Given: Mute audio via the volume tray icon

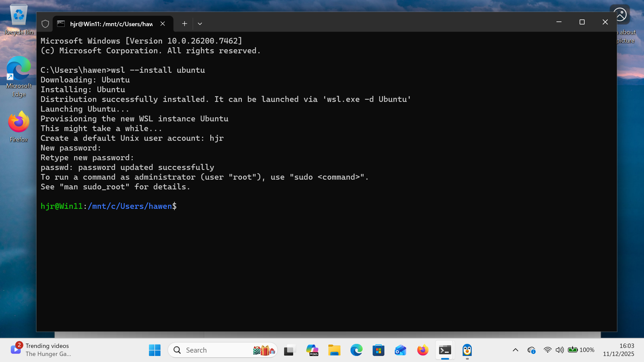Looking at the screenshot, I should 559,350.
